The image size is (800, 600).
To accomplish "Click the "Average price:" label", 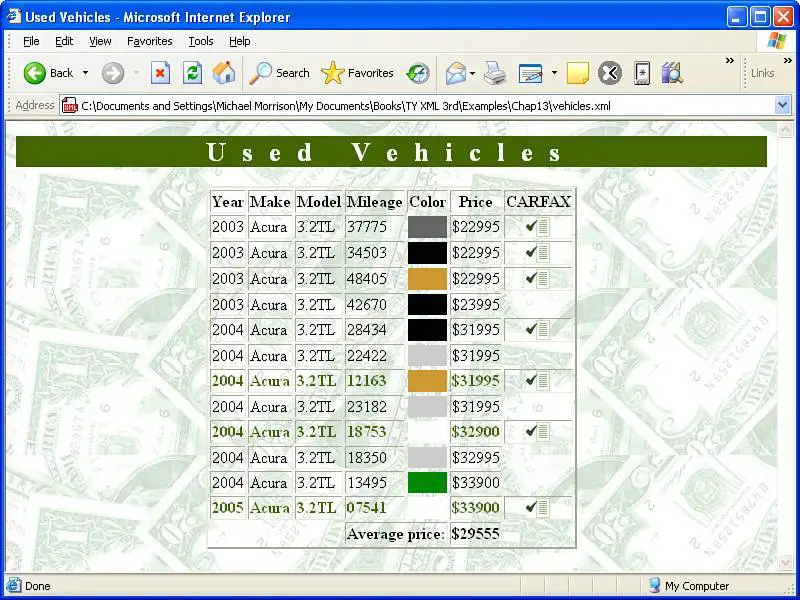I will [x=395, y=534].
